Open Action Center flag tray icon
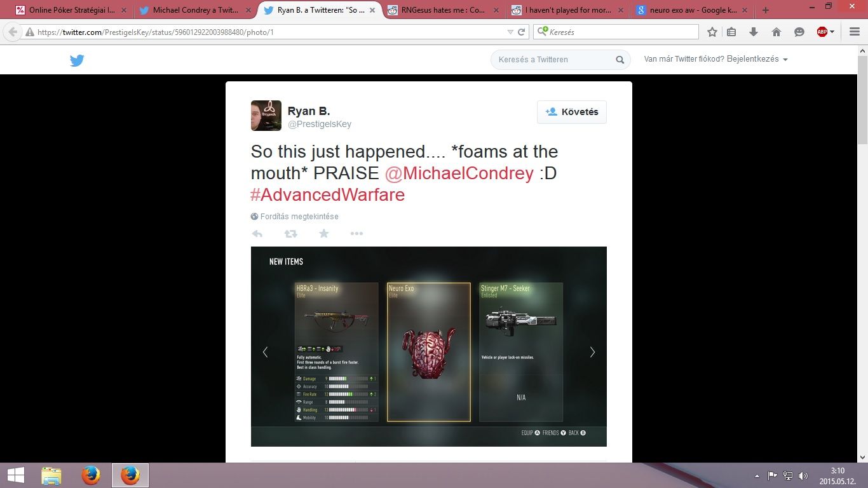Viewport: 868px width, 488px height. 773,475
